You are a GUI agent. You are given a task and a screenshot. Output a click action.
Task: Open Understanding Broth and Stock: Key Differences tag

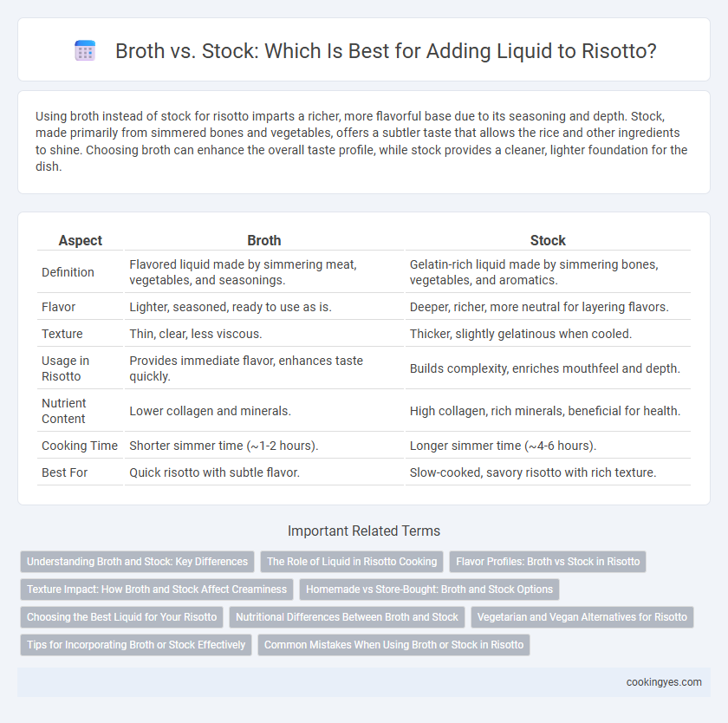[x=138, y=562]
